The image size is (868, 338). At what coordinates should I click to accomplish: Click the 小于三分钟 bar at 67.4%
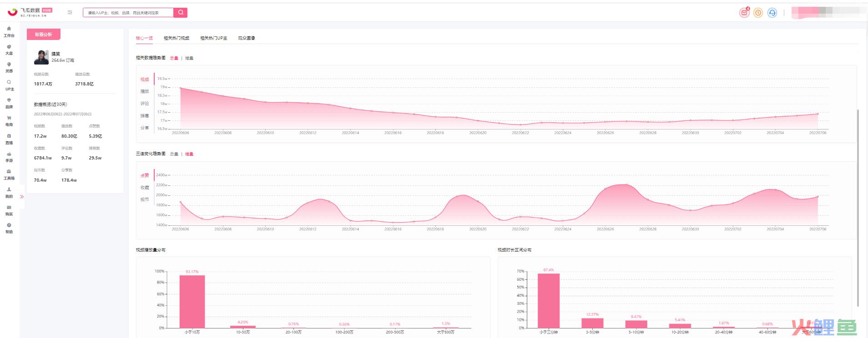coord(549,300)
